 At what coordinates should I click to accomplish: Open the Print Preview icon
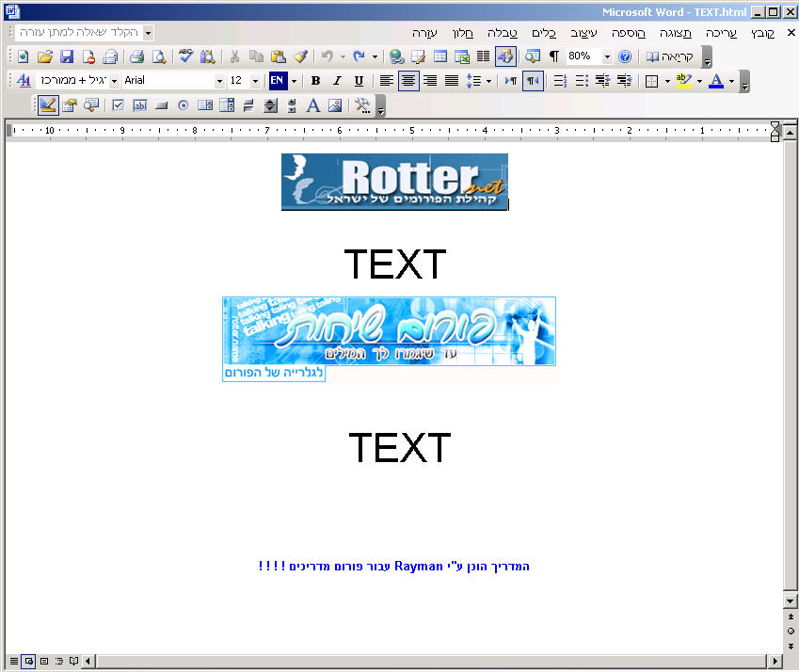[158, 56]
